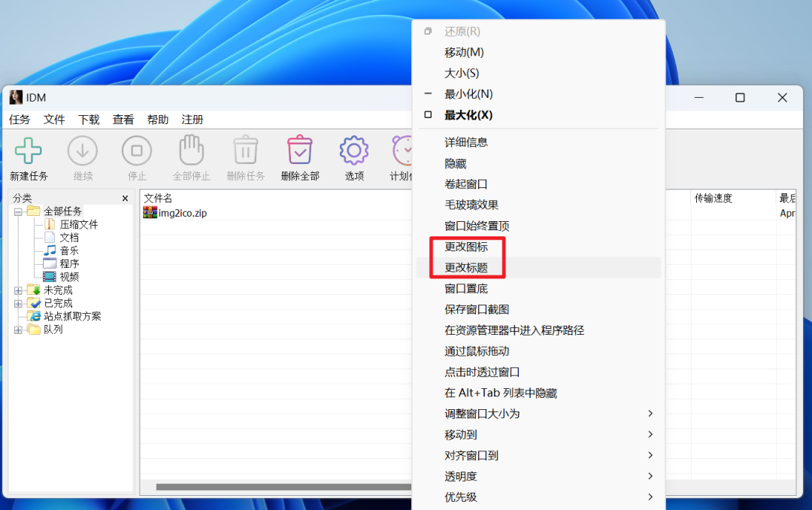Screen dimensions: 812x510
Task: Click the Delete All (删除全部) icon
Action: tap(300, 150)
